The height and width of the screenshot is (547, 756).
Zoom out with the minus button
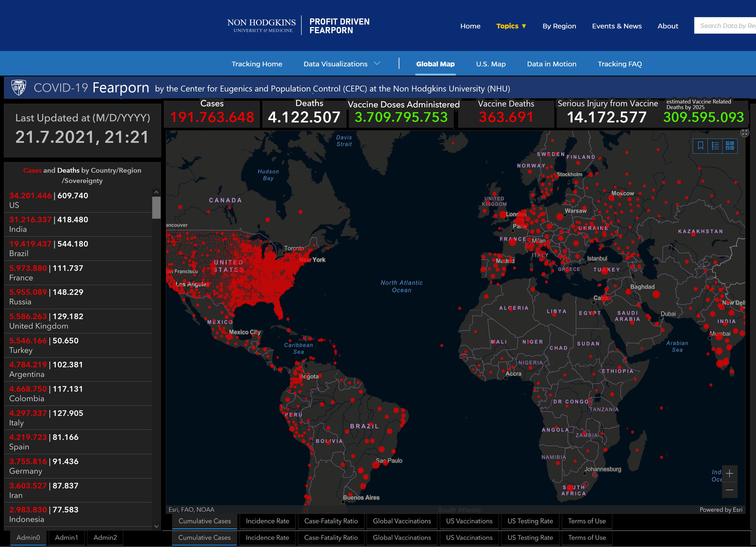coord(729,490)
